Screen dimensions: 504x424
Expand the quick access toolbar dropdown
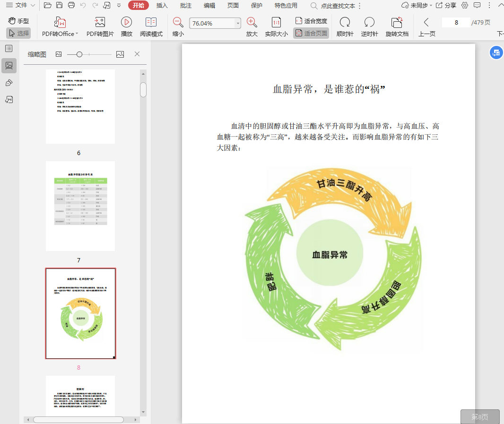pyautogui.click(x=119, y=5)
